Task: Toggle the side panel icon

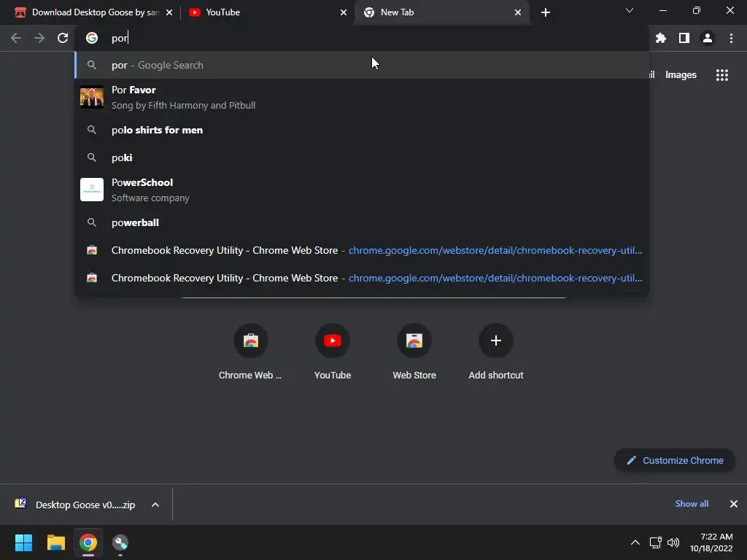Action: point(684,38)
